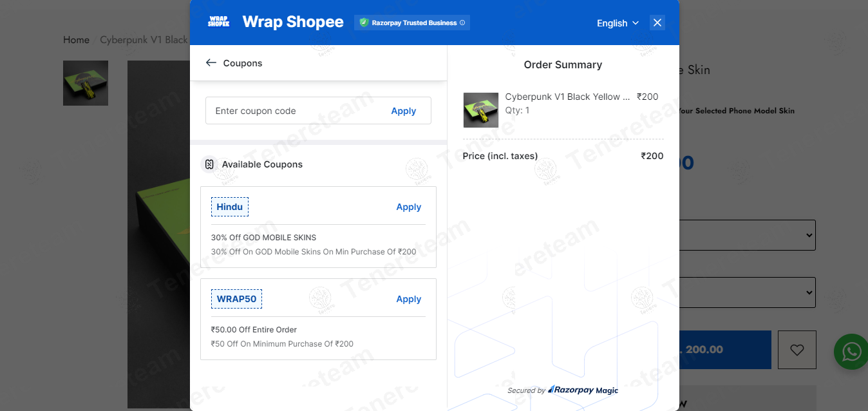Open the upper phone model selection dropdown
The width and height of the screenshot is (868, 411).
(x=741, y=235)
